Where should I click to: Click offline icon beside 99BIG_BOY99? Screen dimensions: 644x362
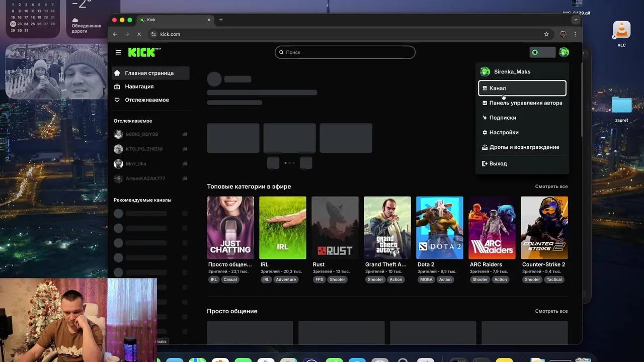click(185, 134)
